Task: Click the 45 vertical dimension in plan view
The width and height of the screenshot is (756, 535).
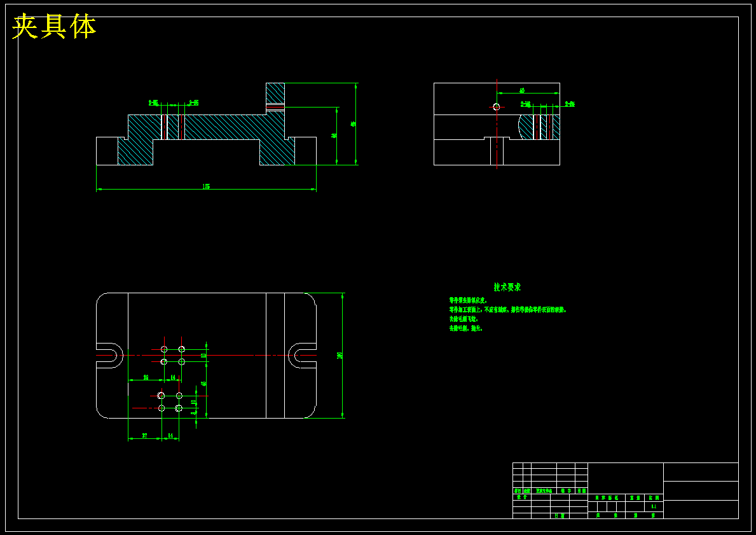Action: coord(204,384)
